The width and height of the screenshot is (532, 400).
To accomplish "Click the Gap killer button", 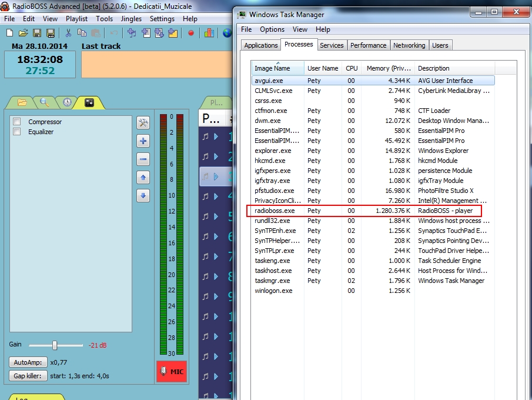I will tap(28, 376).
